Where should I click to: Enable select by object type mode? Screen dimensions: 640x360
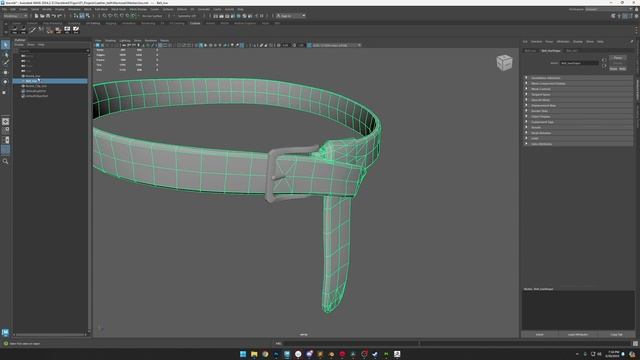82,16
